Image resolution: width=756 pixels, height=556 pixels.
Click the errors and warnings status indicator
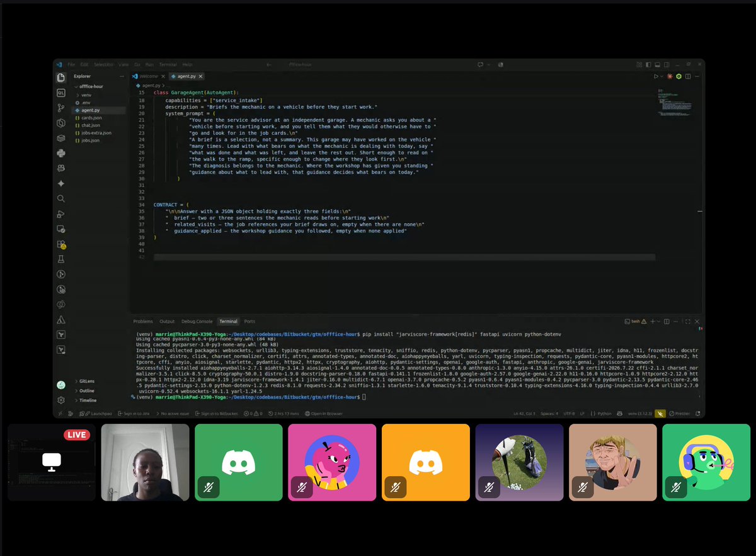coord(253,414)
